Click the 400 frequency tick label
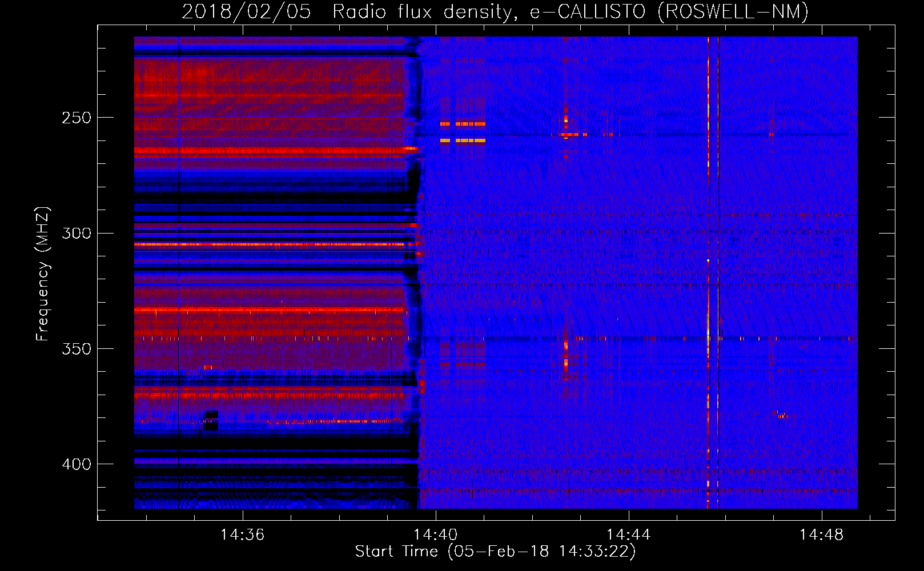This screenshot has height=571, width=924. [x=77, y=464]
